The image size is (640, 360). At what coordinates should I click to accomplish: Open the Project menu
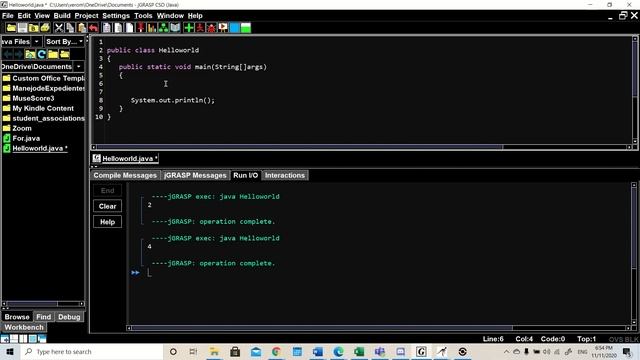pos(87,16)
